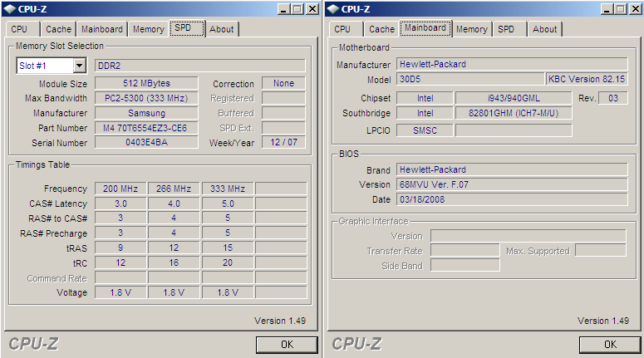Click serial number 0403E4BA
The width and height of the screenshot is (644, 358).
coord(146,143)
